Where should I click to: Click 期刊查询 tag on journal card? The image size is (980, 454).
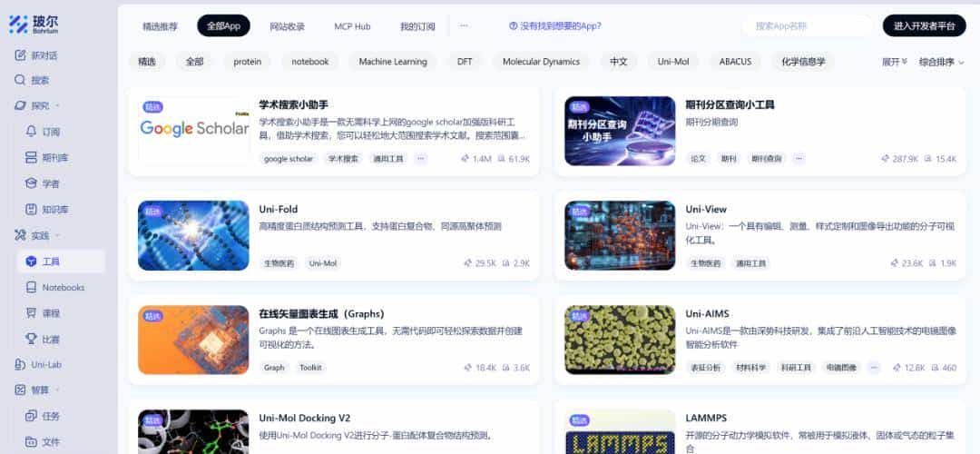coord(766,159)
